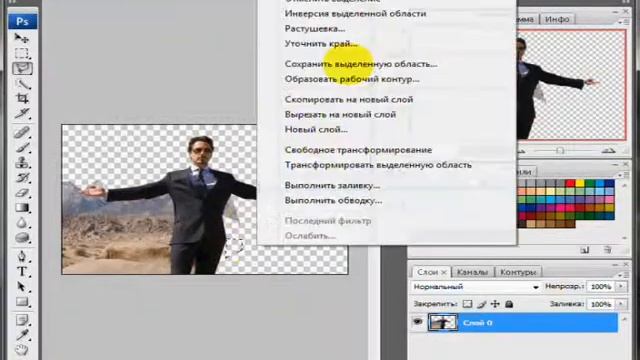Image resolution: width=640 pixels, height=360 pixels.
Task: Choose Выполнить обводку... menu item
Action: pos(333,201)
